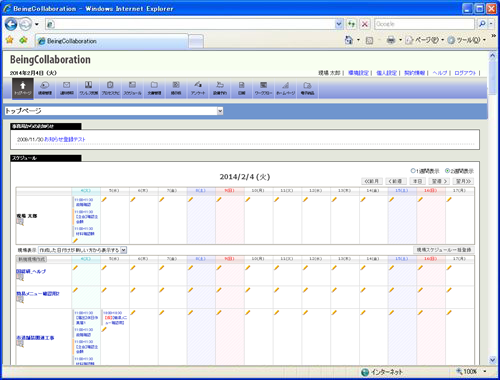Click the 翌月≫ button
The width and height of the screenshot is (500, 380).
point(463,181)
